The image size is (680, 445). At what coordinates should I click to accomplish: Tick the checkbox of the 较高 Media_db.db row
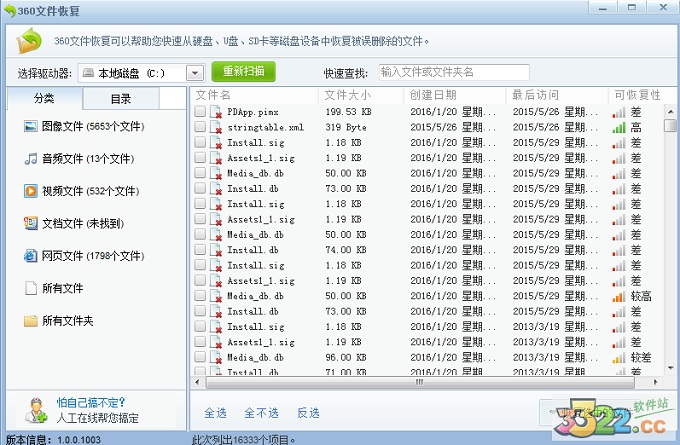pos(200,295)
